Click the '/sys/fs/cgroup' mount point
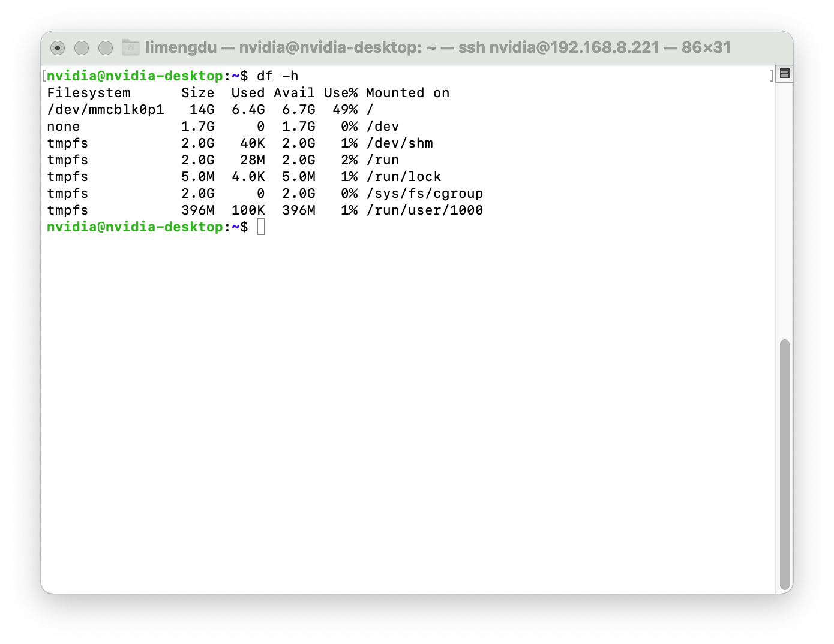This screenshot has width=834, height=644. tap(425, 194)
